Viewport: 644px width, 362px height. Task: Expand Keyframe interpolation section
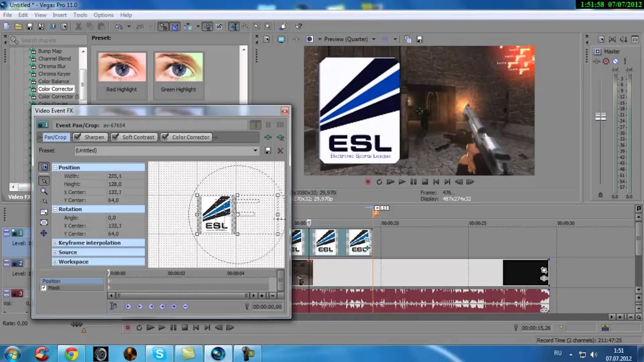pos(55,243)
